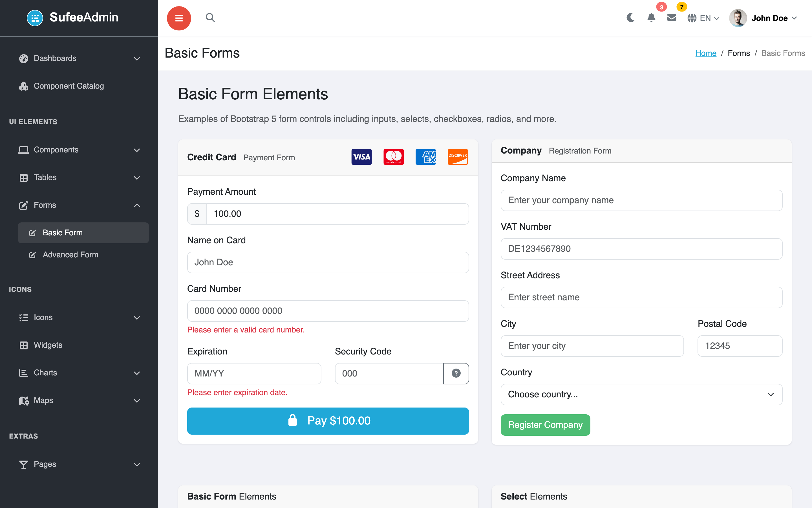Screen dimensions: 812x508
Task: Click the Pay $100.00 button
Action: click(x=328, y=421)
